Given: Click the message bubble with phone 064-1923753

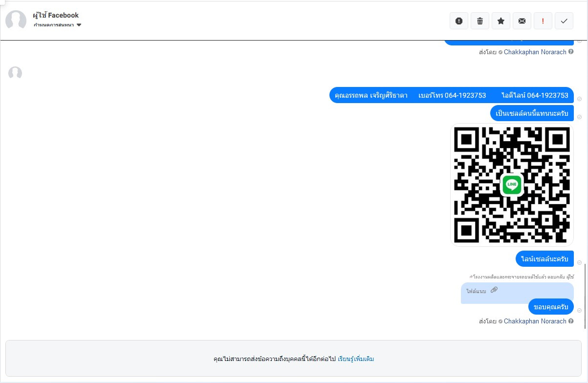Looking at the screenshot, I should [x=452, y=95].
